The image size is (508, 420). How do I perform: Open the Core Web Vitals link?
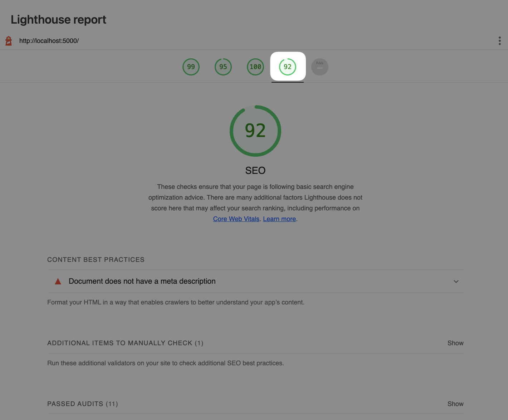(x=236, y=219)
